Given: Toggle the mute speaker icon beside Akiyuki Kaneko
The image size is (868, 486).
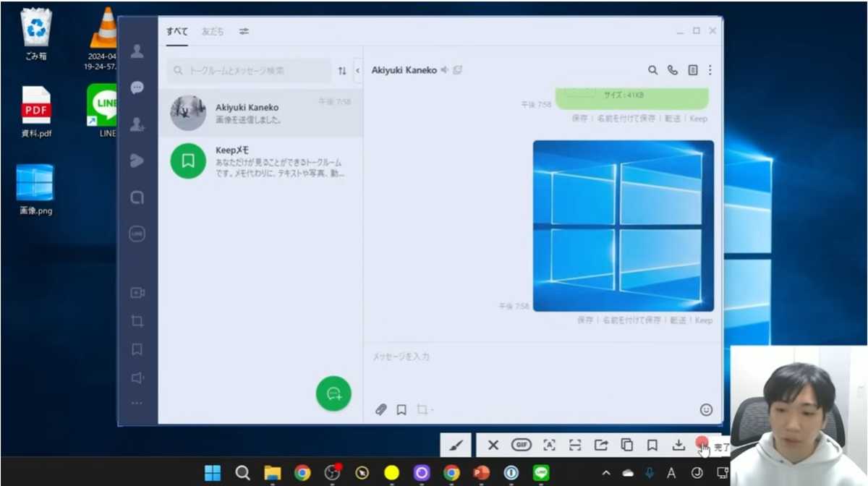Looking at the screenshot, I should click(445, 70).
